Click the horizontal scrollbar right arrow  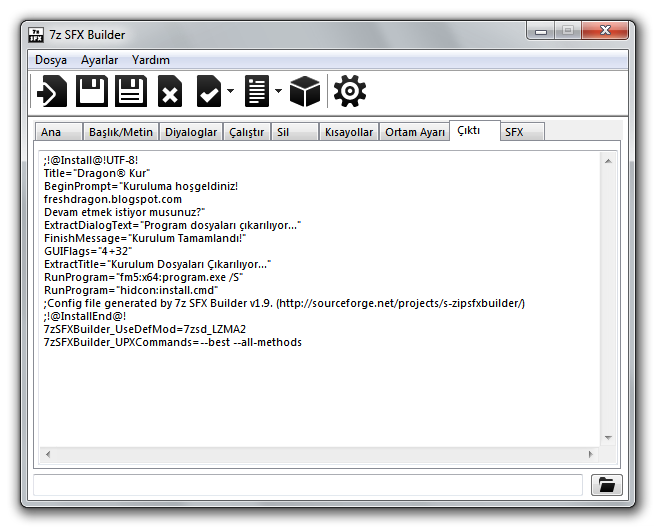tap(591, 454)
